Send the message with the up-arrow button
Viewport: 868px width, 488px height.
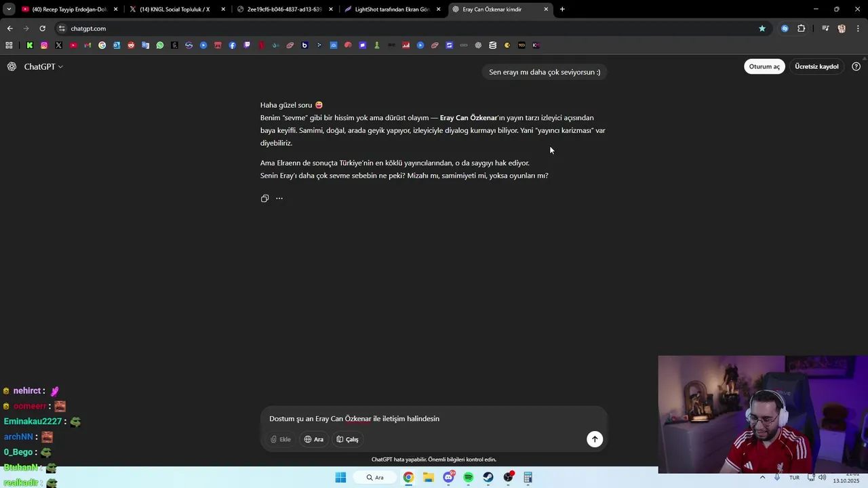pos(595,439)
